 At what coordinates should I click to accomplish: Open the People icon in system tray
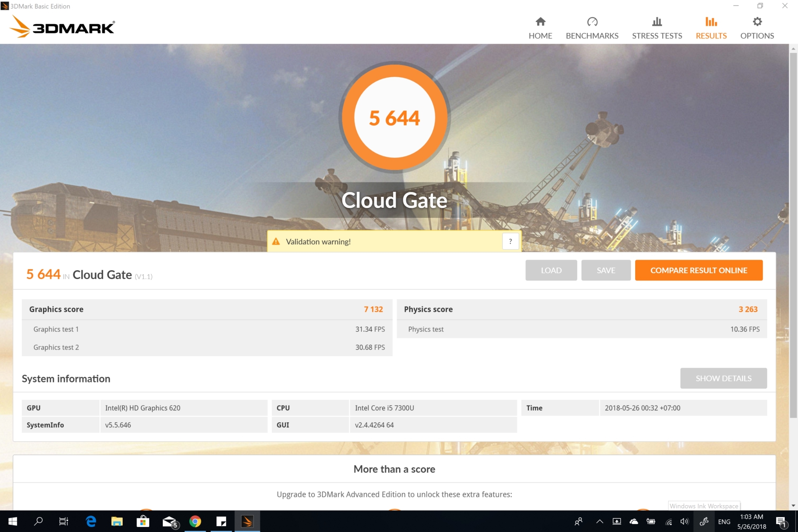point(579,521)
